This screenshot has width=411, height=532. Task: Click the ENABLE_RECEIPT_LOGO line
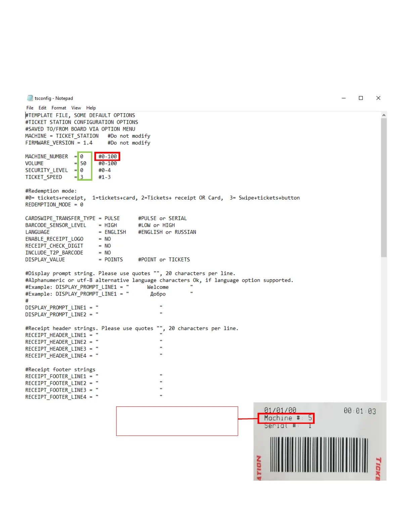coord(68,239)
